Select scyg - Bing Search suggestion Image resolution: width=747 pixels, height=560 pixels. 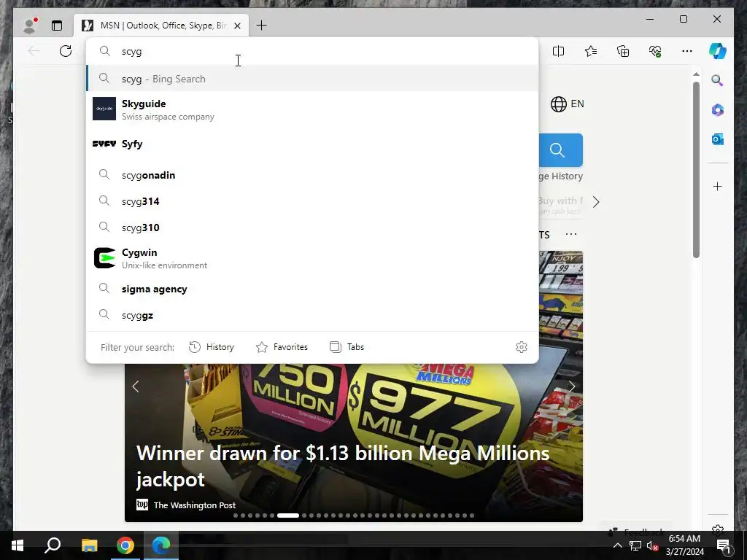(312, 79)
